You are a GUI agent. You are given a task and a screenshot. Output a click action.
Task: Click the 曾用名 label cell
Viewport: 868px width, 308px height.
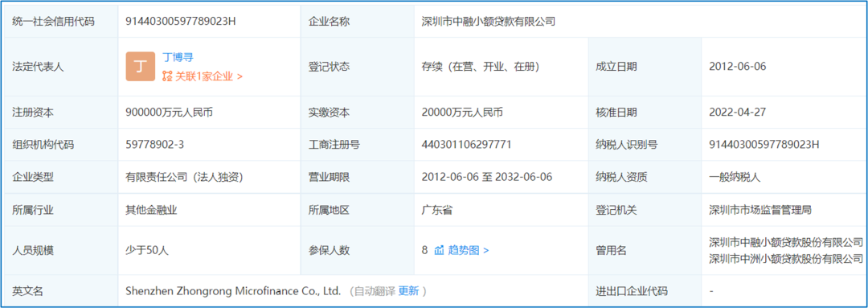pos(645,250)
